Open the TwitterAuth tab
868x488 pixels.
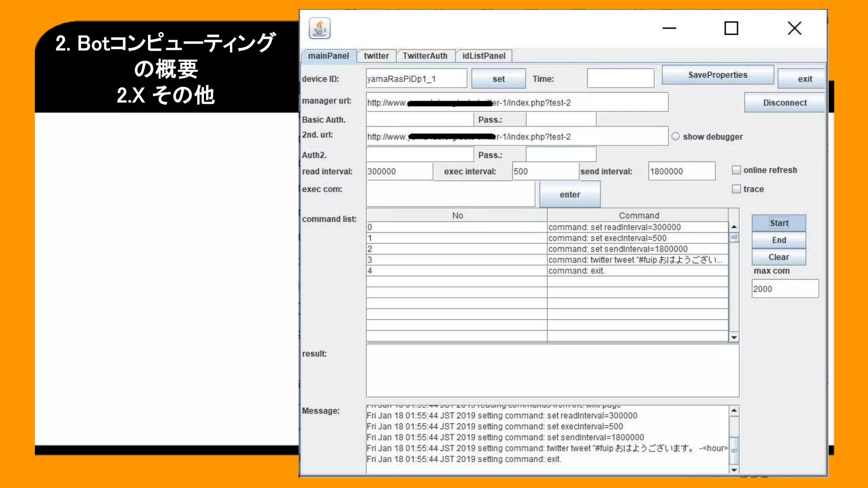pos(425,56)
